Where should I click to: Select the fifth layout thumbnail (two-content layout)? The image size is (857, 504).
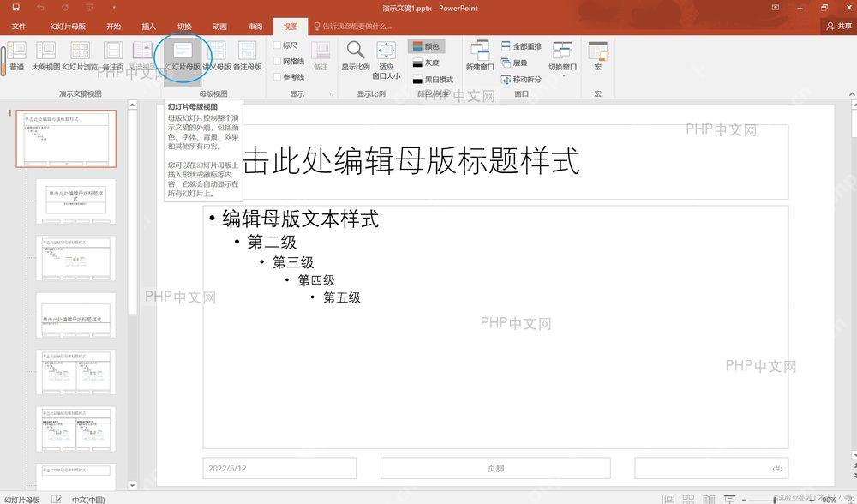[76, 372]
